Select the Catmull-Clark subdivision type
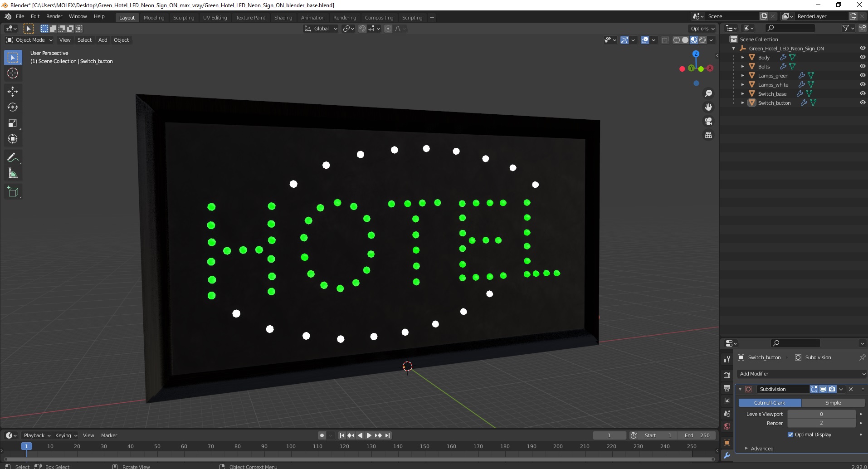 [x=770, y=403]
